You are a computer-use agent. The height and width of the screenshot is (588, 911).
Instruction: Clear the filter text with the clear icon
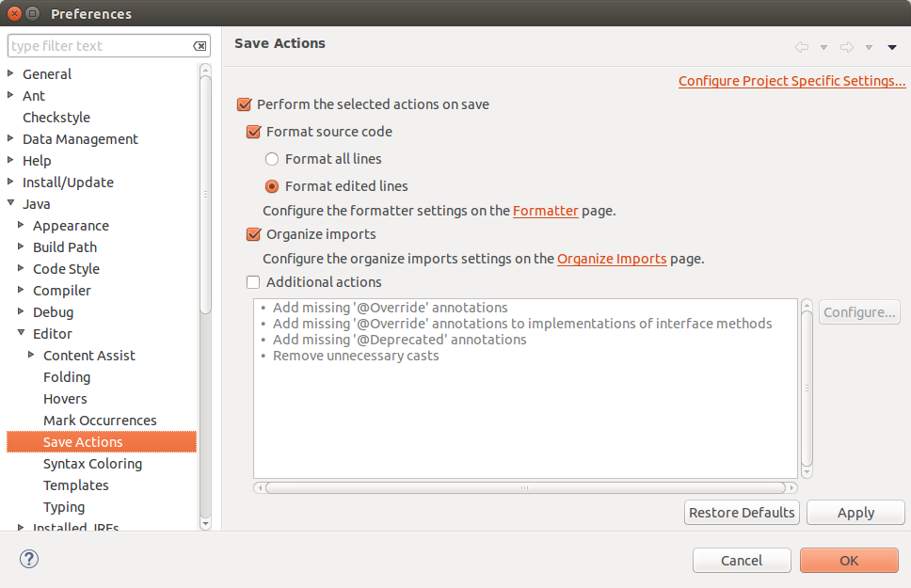tap(200, 46)
